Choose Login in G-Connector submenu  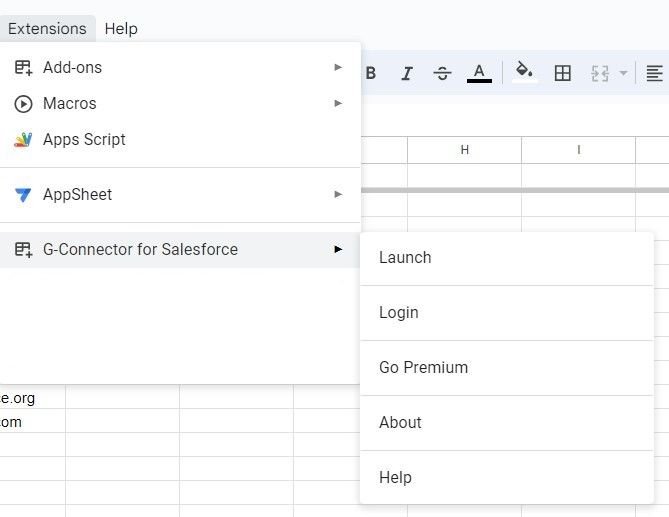pyautogui.click(x=506, y=313)
